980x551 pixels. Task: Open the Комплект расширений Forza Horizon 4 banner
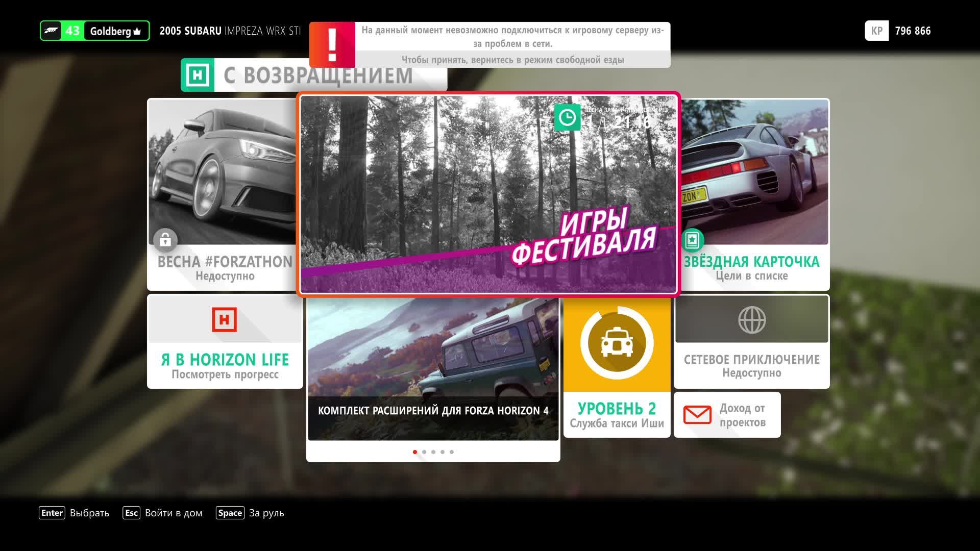click(433, 369)
